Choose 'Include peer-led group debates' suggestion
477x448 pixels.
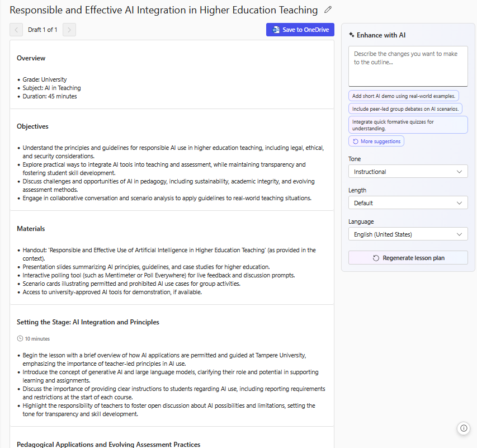tap(405, 109)
